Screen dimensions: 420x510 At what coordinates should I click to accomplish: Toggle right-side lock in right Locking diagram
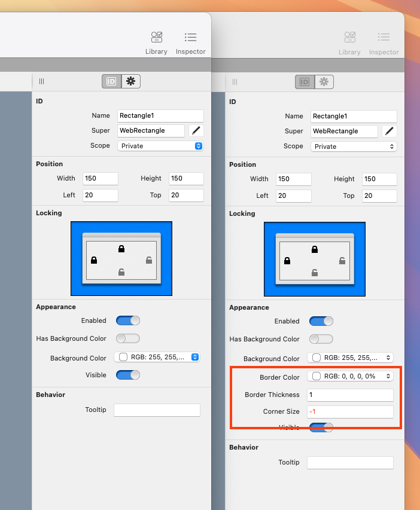point(342,261)
